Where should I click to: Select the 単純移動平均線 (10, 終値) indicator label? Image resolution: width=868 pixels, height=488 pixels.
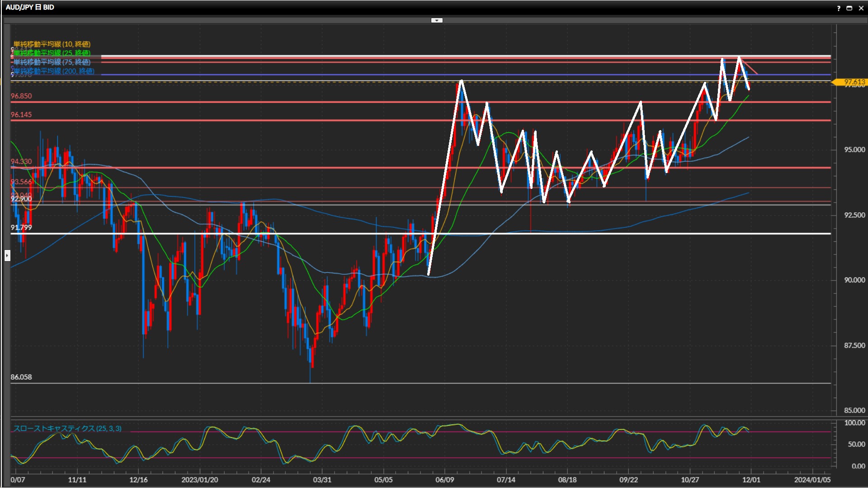pyautogui.click(x=52, y=44)
